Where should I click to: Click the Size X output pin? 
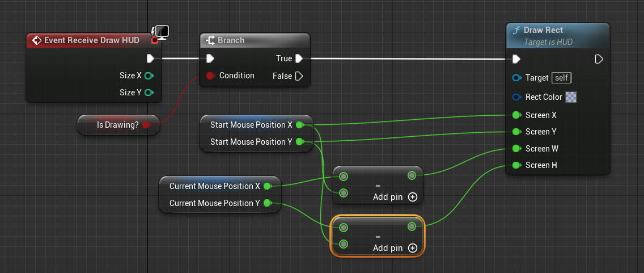click(149, 75)
